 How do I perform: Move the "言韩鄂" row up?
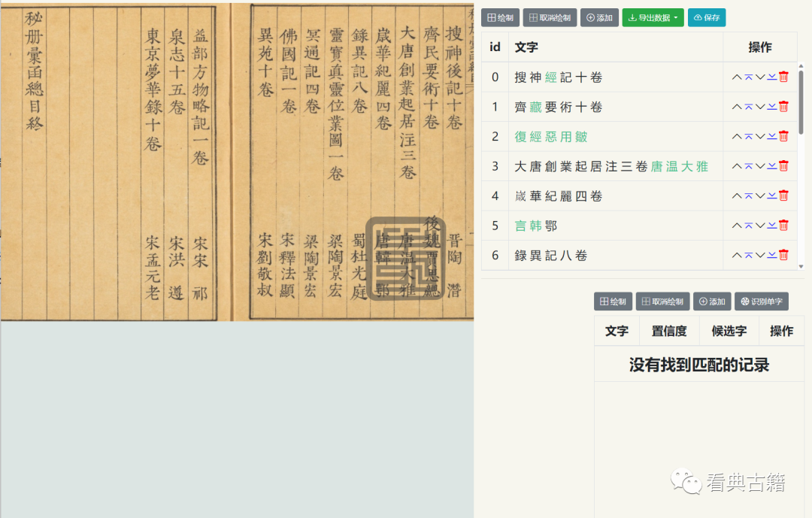[737, 225]
